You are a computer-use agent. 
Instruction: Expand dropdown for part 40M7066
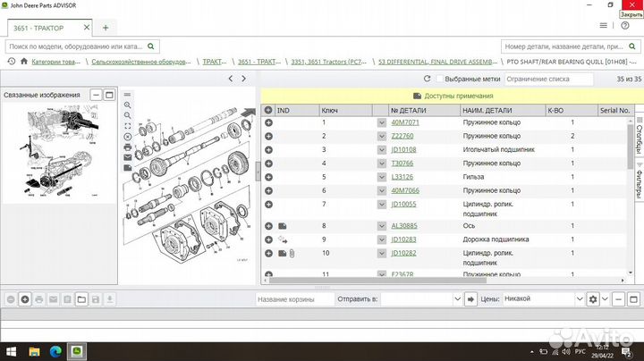[x=382, y=190]
